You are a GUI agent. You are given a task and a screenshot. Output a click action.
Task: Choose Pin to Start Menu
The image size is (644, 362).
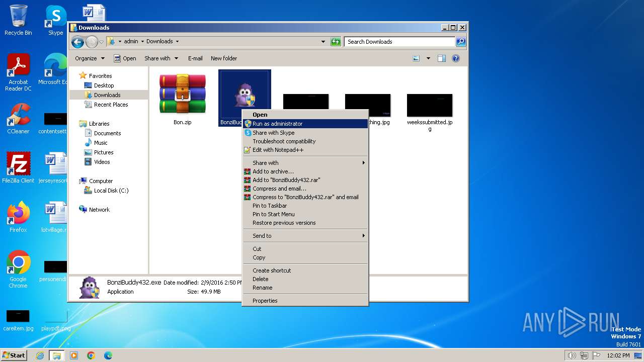(305, 214)
